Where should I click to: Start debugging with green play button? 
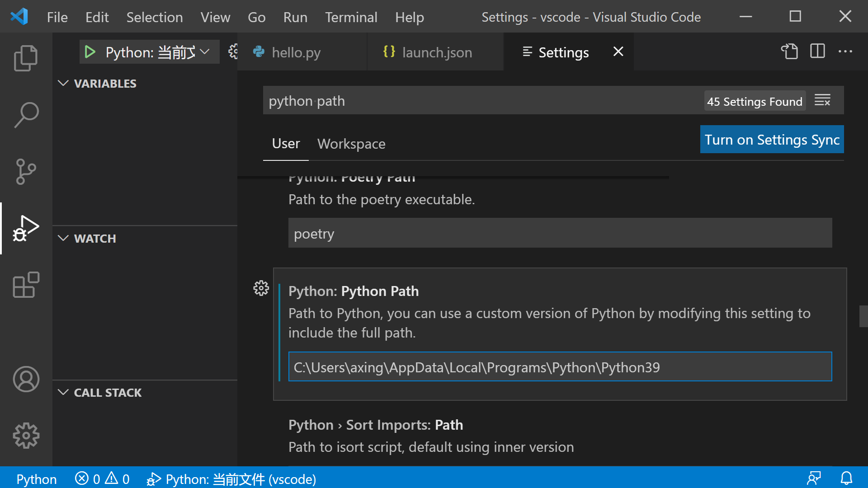coord(90,52)
